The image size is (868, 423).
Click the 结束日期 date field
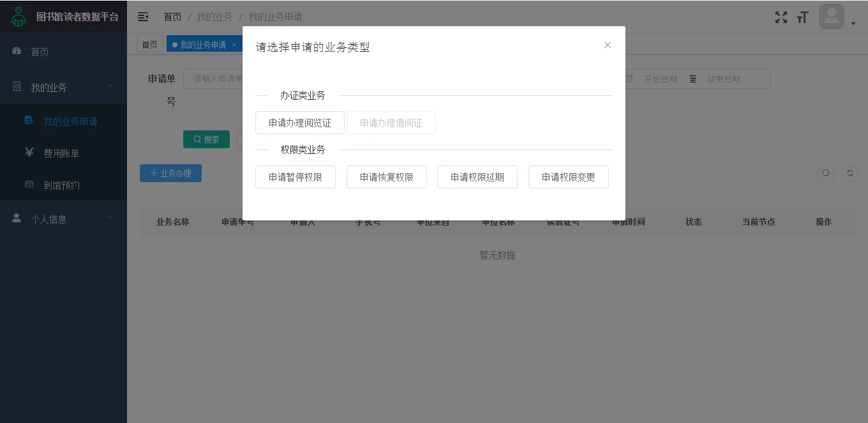click(724, 79)
